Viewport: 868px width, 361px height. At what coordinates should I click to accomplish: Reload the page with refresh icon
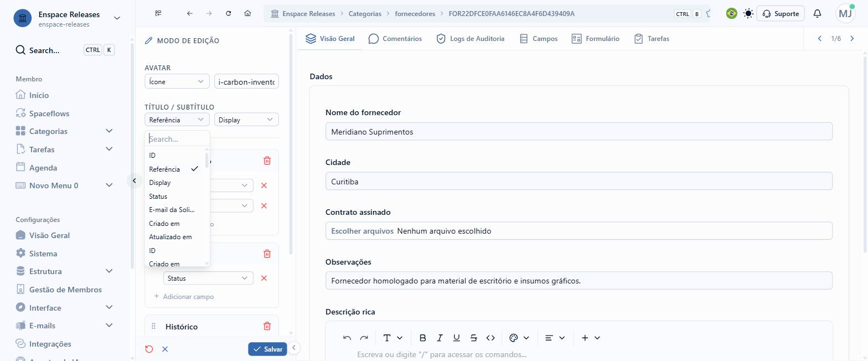228,13
